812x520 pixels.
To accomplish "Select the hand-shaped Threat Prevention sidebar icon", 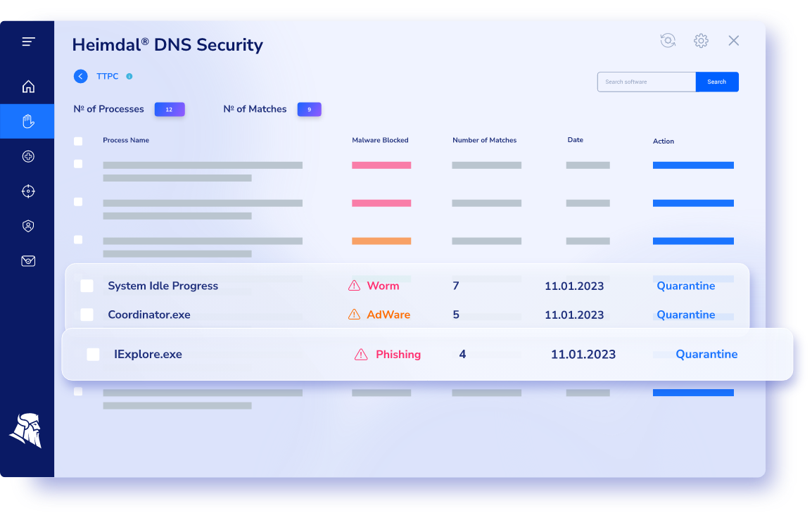I will tap(27, 121).
